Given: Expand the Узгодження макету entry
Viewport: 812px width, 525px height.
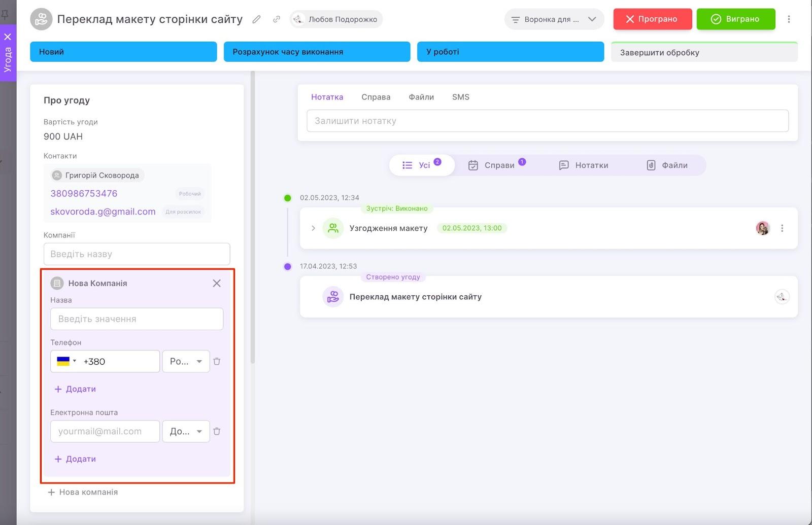Looking at the screenshot, I should [313, 228].
